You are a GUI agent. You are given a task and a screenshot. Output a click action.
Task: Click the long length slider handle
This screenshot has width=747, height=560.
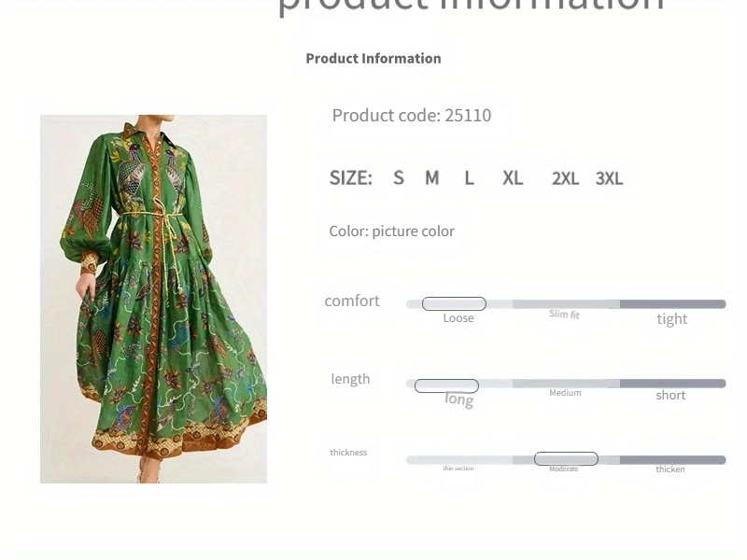coord(446,385)
